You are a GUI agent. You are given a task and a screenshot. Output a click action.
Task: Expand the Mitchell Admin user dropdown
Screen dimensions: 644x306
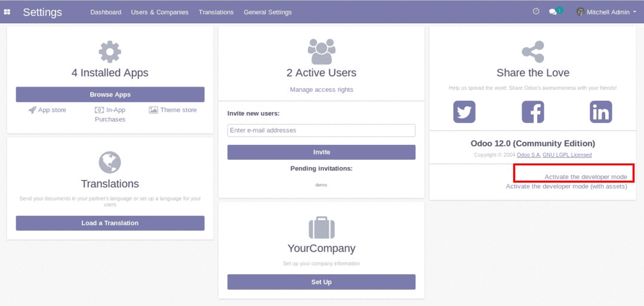coord(606,12)
